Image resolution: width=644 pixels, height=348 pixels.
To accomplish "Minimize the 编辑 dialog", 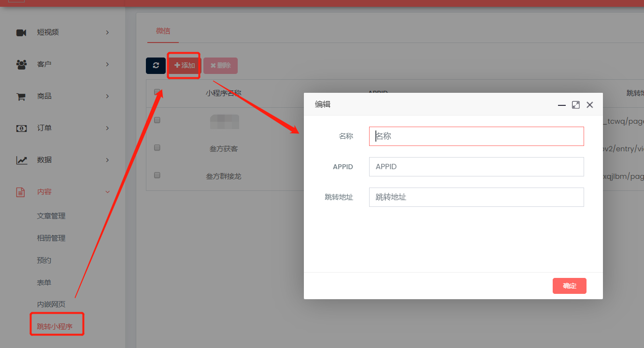I will pos(562,105).
